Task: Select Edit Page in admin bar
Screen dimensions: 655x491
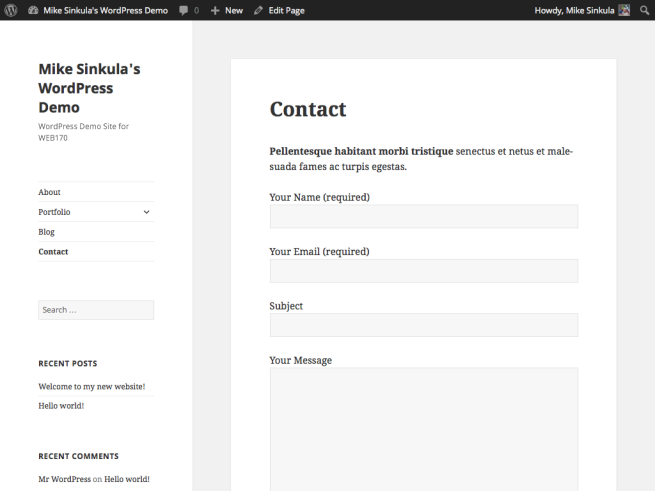Action: click(x=287, y=10)
